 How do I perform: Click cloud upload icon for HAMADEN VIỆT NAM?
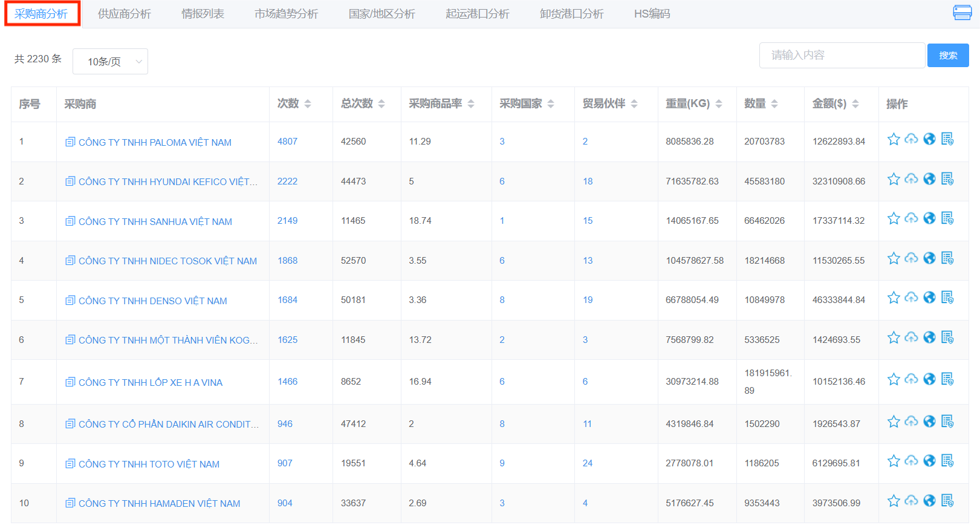coord(912,501)
